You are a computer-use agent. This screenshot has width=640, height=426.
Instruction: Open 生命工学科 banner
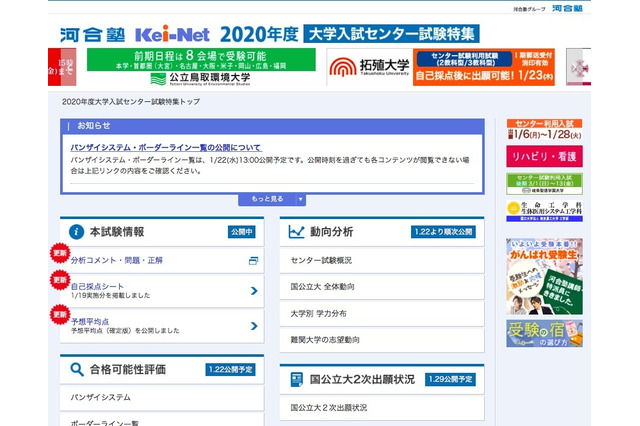click(x=544, y=211)
